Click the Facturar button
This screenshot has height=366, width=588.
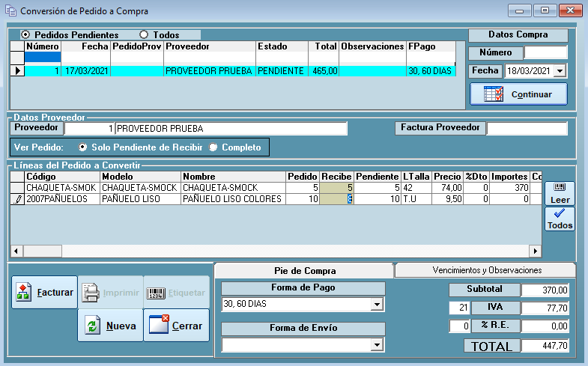45,292
